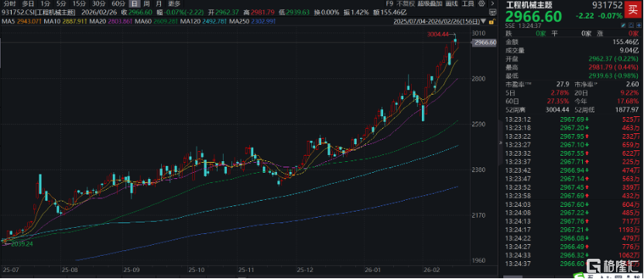Open the 工具 tools menu
This screenshot has width=644, height=279.
[x=468, y=3]
